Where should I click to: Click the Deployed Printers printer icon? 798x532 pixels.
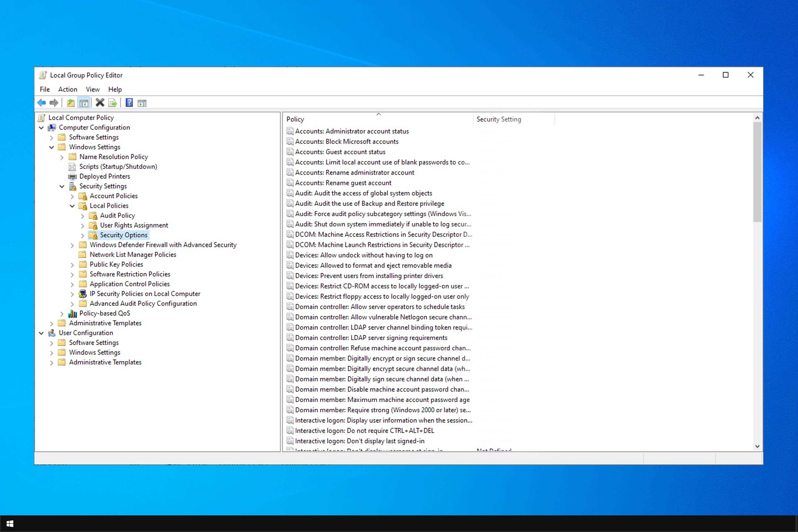pos(72,177)
